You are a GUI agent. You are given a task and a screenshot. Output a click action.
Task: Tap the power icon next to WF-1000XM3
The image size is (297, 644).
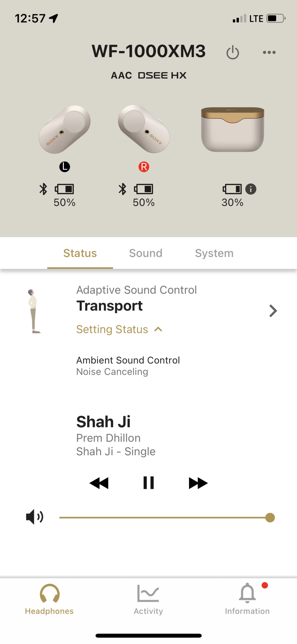(233, 52)
